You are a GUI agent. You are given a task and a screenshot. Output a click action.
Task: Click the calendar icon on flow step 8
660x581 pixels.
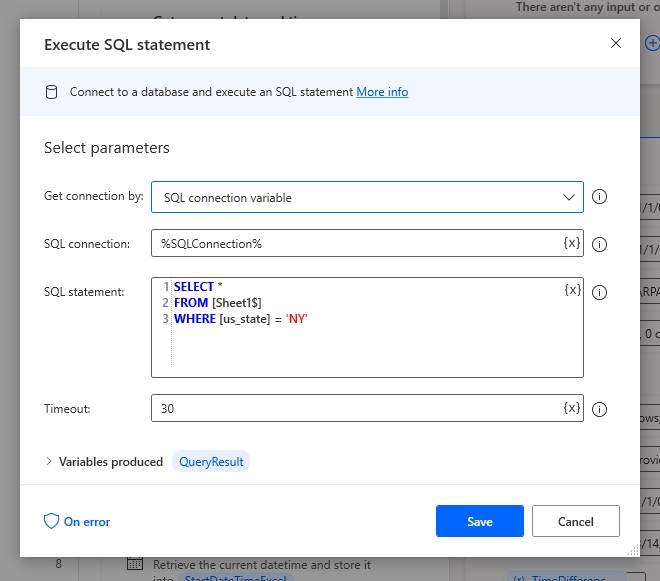point(135,563)
